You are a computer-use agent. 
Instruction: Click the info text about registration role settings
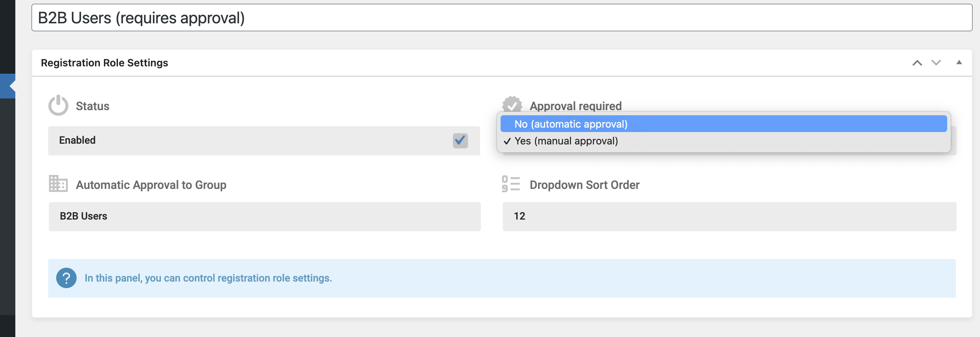coord(208,278)
